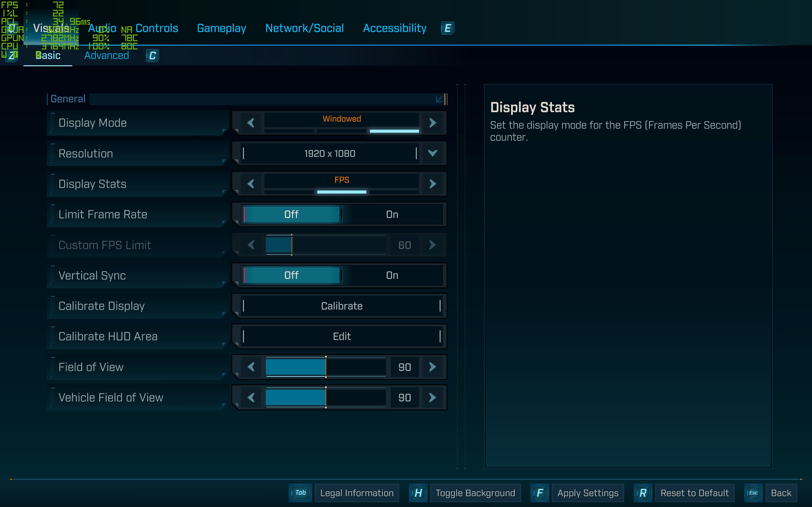The image size is (812, 507).
Task: Switch to the Advanced sub-tab
Action: coord(106,56)
